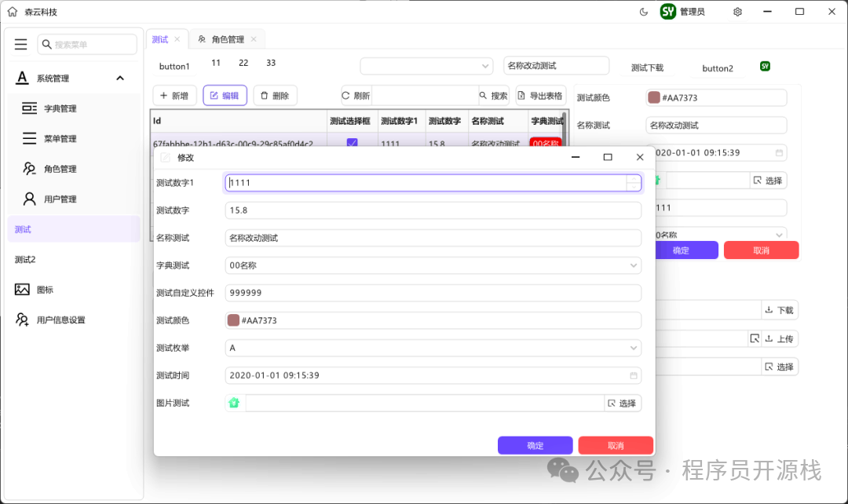Screen dimensions: 848x504
Task: Open the calendar icon in 测试时间 field
Action: point(634,375)
